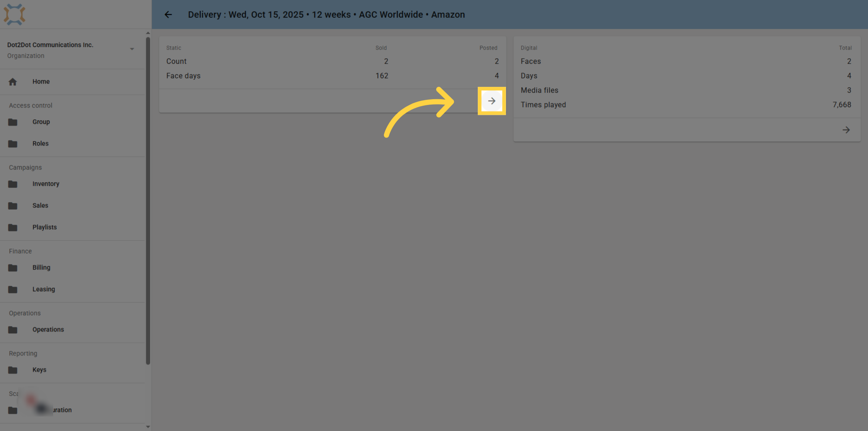This screenshot has width=868, height=431.
Task: Expand the organization selector dropdown
Action: point(132,49)
